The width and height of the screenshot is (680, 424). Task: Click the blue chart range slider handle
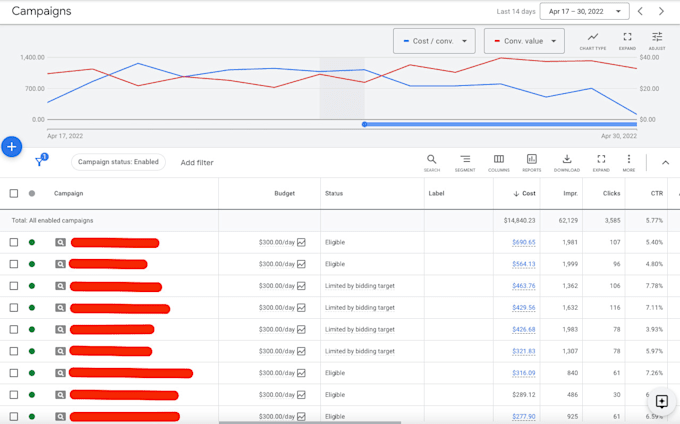tap(364, 124)
